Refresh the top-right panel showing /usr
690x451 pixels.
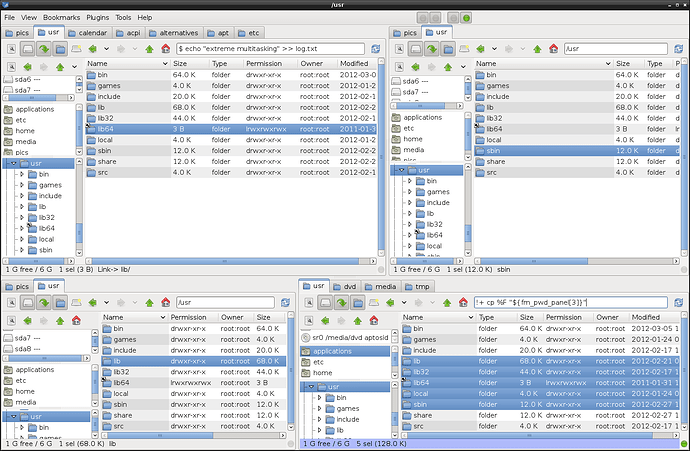tap(678, 49)
